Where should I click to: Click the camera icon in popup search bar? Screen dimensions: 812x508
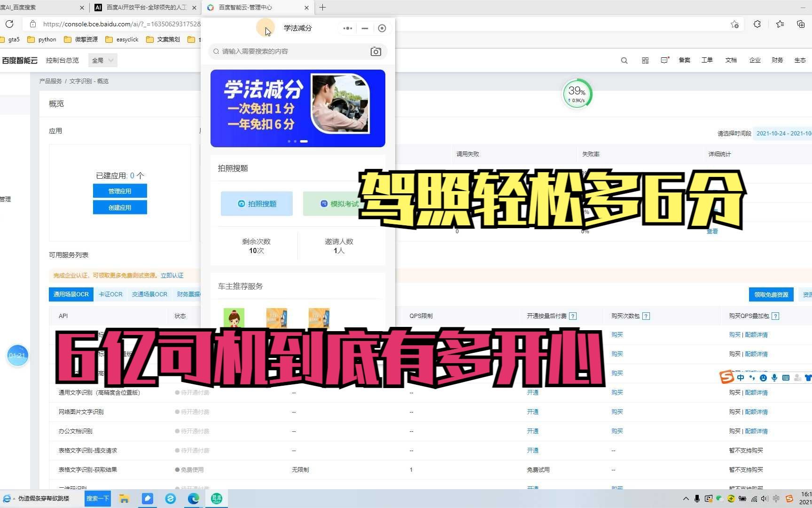[x=375, y=52]
